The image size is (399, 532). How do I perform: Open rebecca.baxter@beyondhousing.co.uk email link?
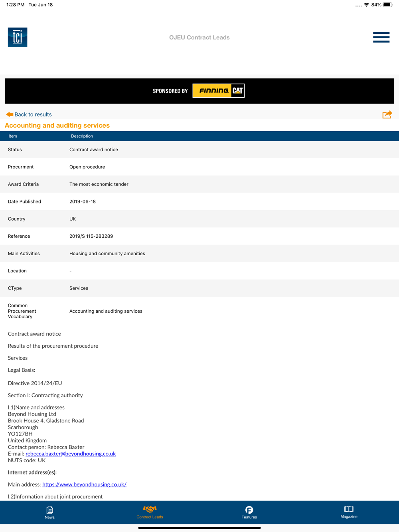tap(71, 453)
